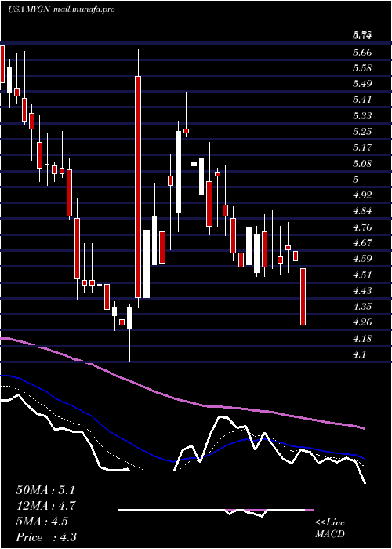Viewport: 392px width, 549px height.
Task: Click the 5.08 price axis label
Action: coord(362,163)
